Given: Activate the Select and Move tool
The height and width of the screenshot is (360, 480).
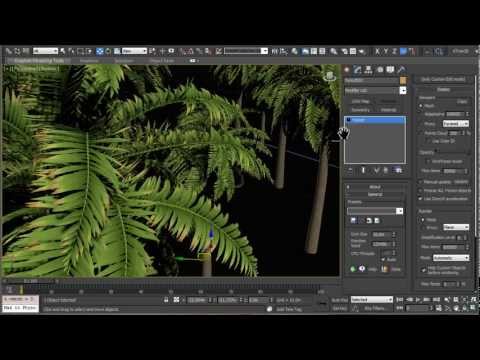Looking at the screenshot, I should coord(100,51).
